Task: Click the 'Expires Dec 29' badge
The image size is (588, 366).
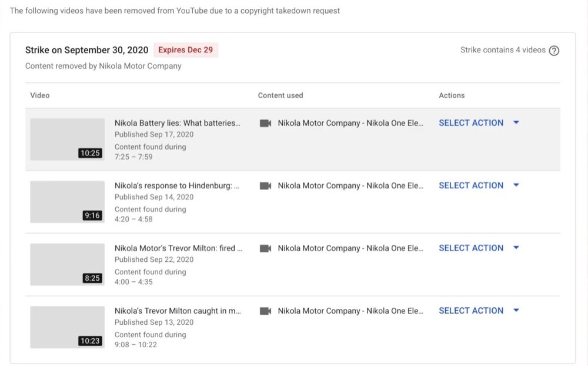Action: (186, 50)
